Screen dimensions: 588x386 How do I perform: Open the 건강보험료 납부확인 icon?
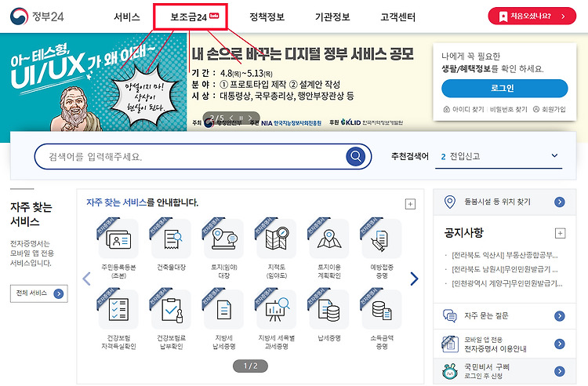click(172, 309)
